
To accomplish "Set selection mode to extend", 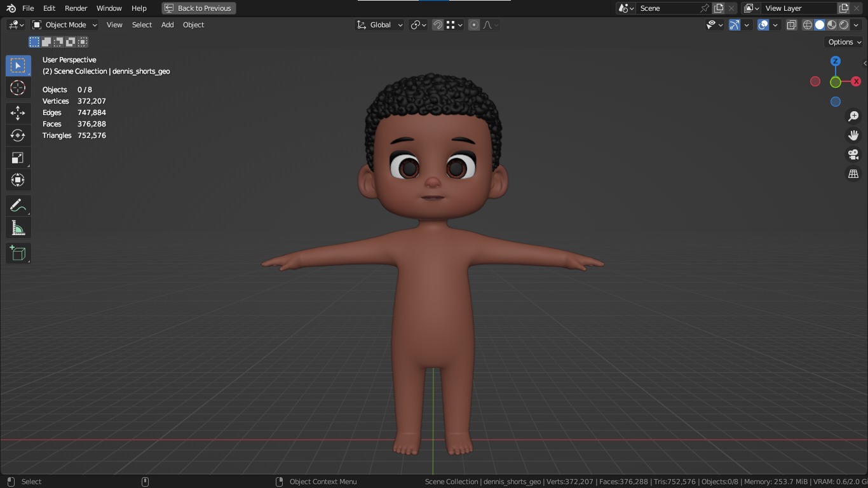I will [x=46, y=42].
